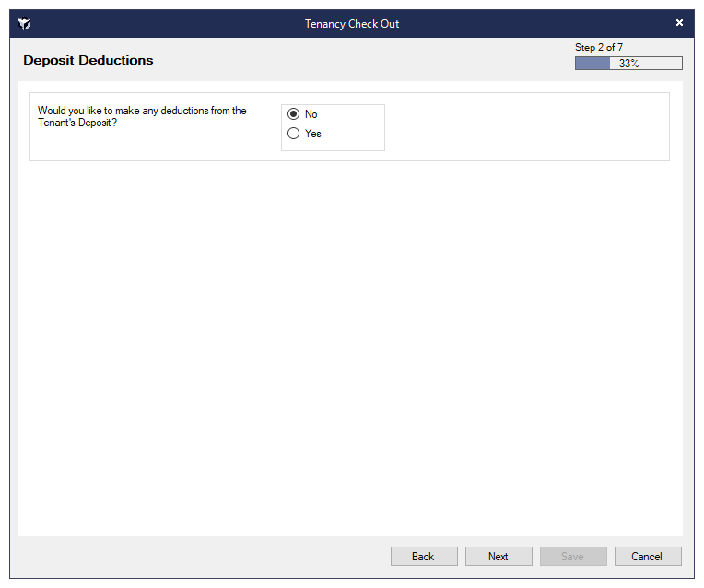Go to the previous step with Back
Viewport: 704px width, 588px height.
click(424, 557)
